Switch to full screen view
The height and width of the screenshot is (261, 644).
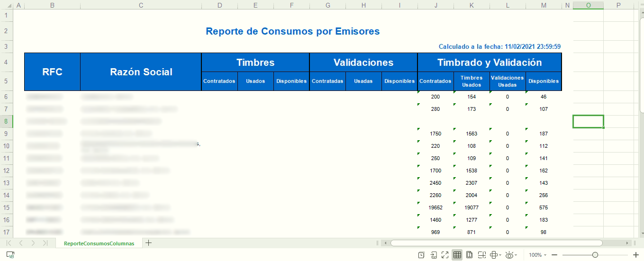(x=445, y=255)
